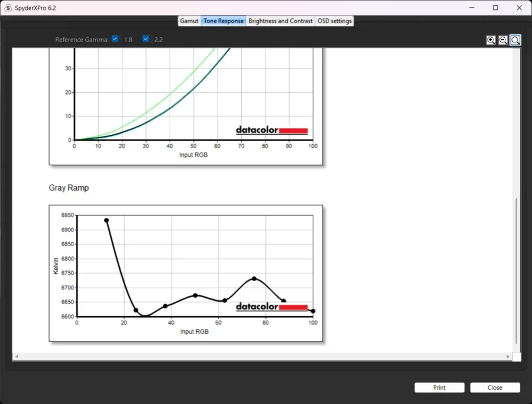Maximize the SpyderXPro window

[495, 8]
